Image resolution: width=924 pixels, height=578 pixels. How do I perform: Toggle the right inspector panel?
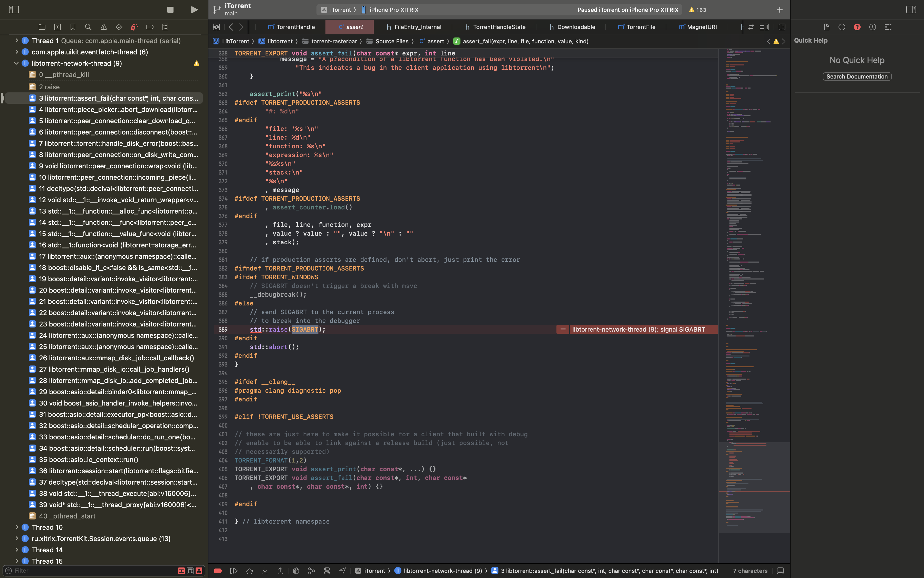(x=911, y=9)
